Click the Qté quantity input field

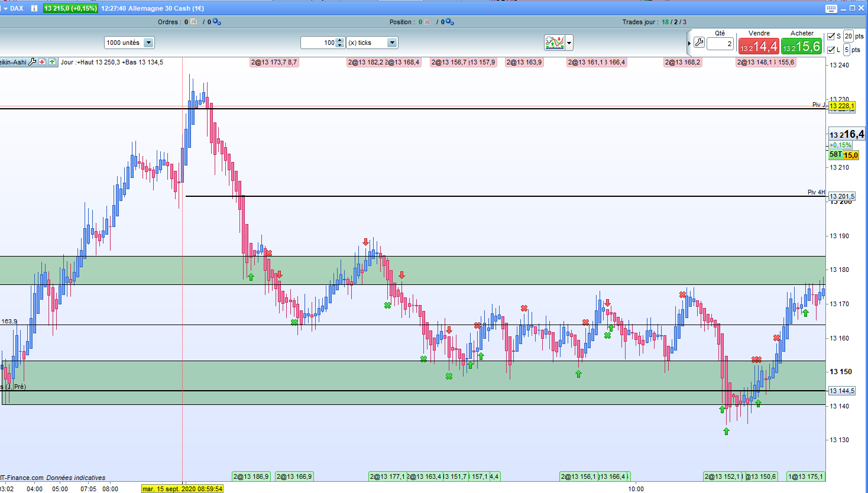[x=720, y=44]
